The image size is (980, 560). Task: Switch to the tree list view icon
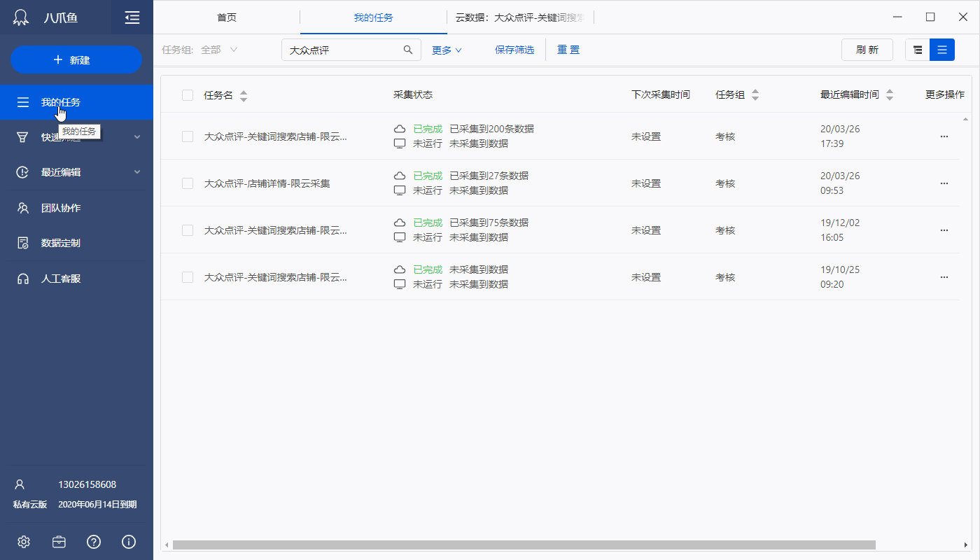tap(918, 50)
